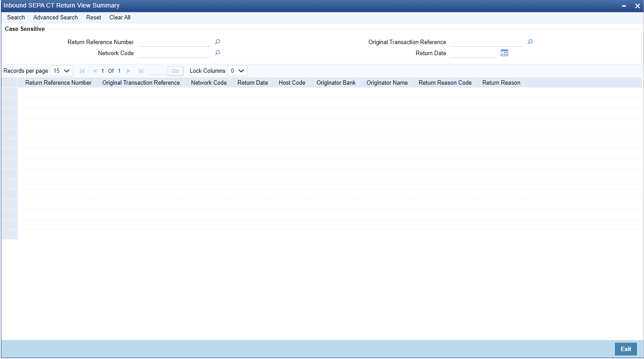Click the Return Reason Code column header
Viewport: 644px width, 359px height.
(445, 83)
